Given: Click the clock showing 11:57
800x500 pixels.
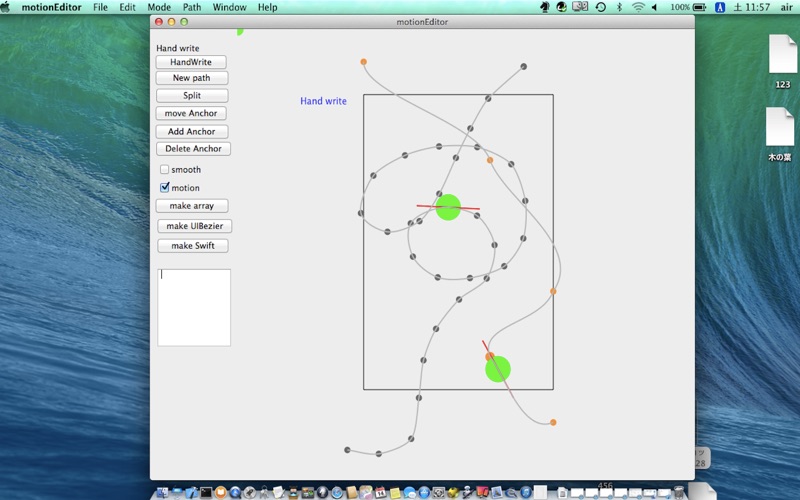Looking at the screenshot, I should tap(752, 7).
